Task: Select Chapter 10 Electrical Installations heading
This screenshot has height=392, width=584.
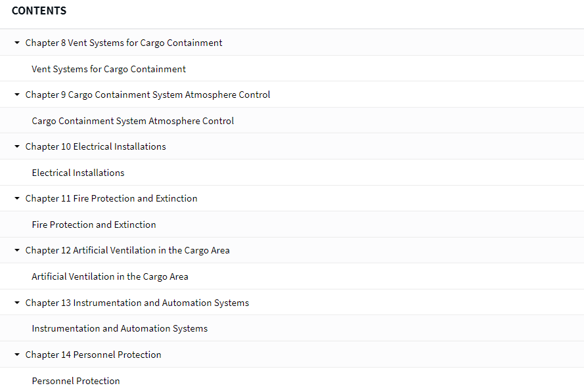Action: point(95,146)
